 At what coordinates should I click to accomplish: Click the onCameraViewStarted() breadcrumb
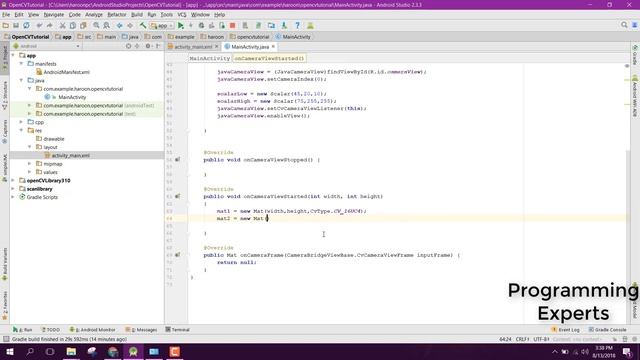pos(269,58)
